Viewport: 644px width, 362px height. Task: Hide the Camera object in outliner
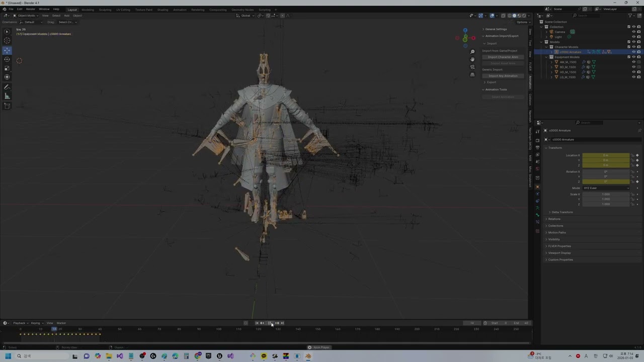coord(633,32)
